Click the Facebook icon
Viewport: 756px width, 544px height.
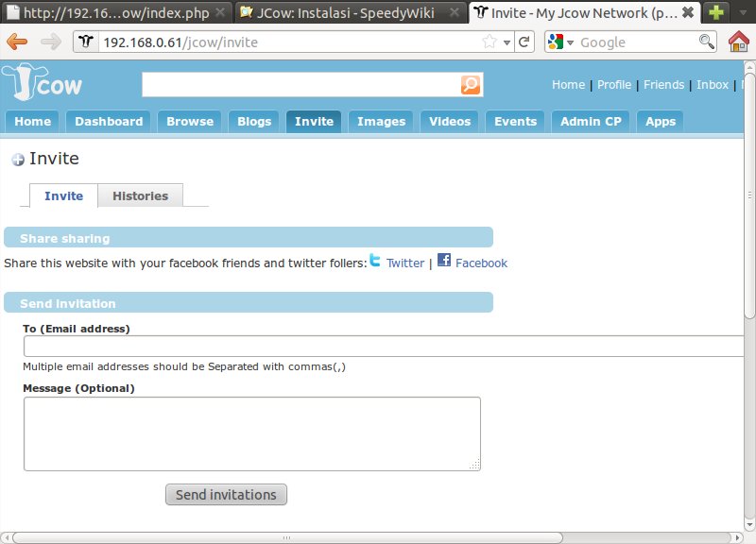pos(443,262)
